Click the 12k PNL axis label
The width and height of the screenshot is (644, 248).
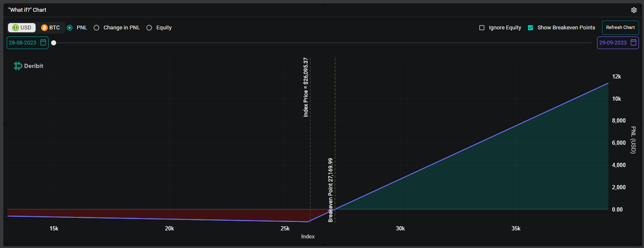pos(617,76)
